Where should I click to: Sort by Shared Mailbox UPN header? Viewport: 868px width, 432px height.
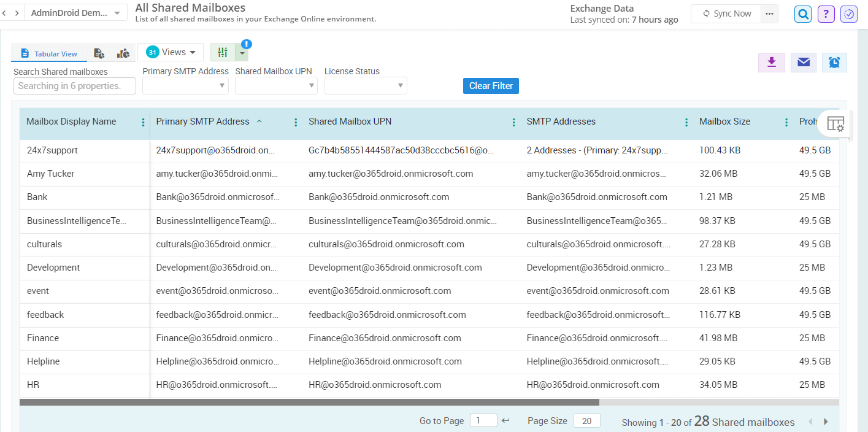(350, 121)
